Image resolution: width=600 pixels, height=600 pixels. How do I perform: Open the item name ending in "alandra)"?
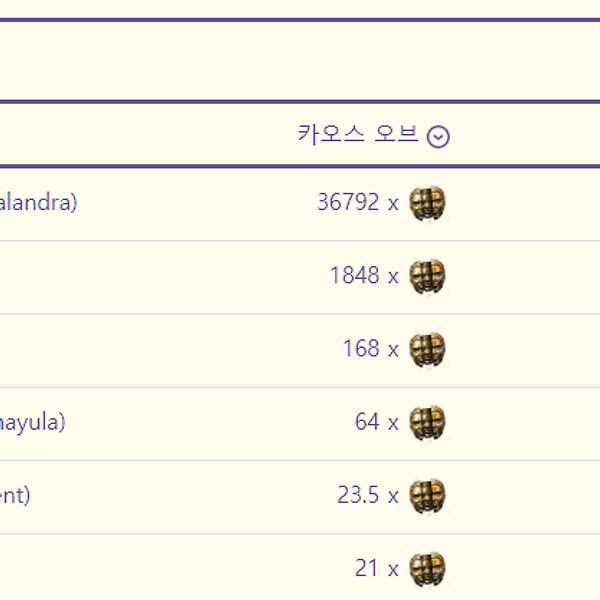tap(38, 203)
